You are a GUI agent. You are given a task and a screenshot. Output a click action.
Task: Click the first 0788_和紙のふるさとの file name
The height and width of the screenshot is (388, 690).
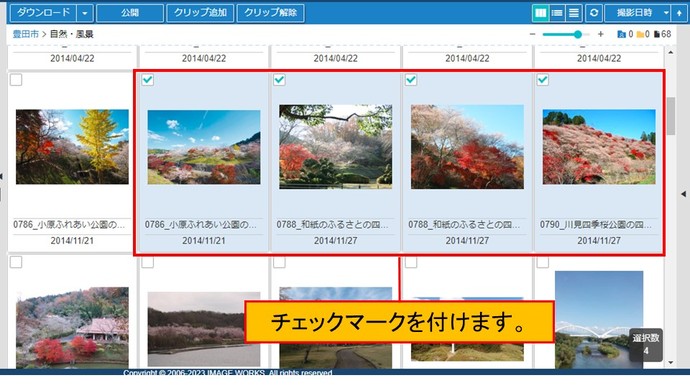[x=332, y=225]
